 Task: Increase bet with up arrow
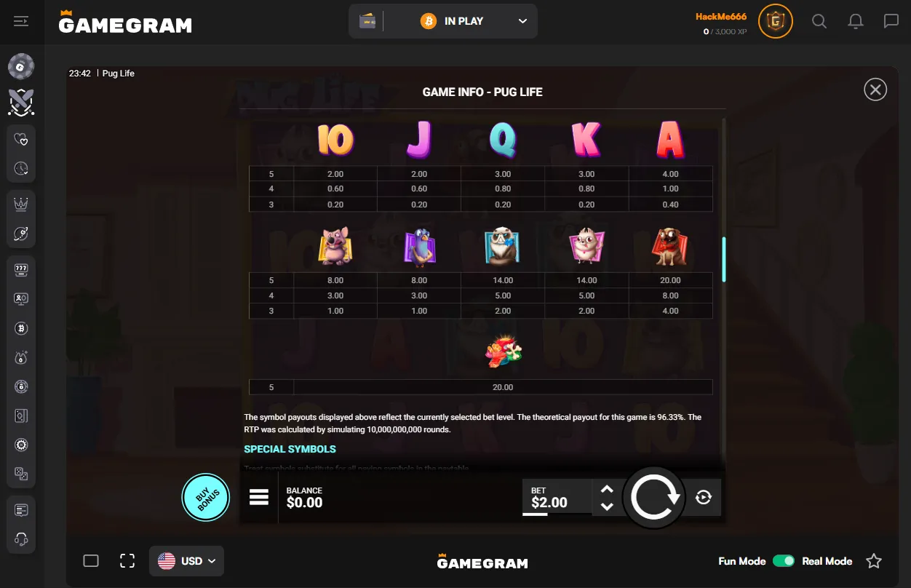point(608,489)
